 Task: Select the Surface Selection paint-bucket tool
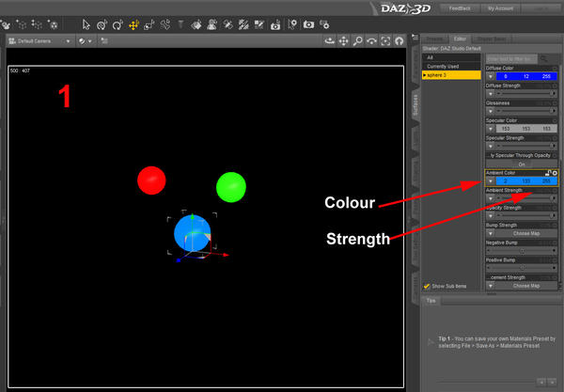coord(196,24)
